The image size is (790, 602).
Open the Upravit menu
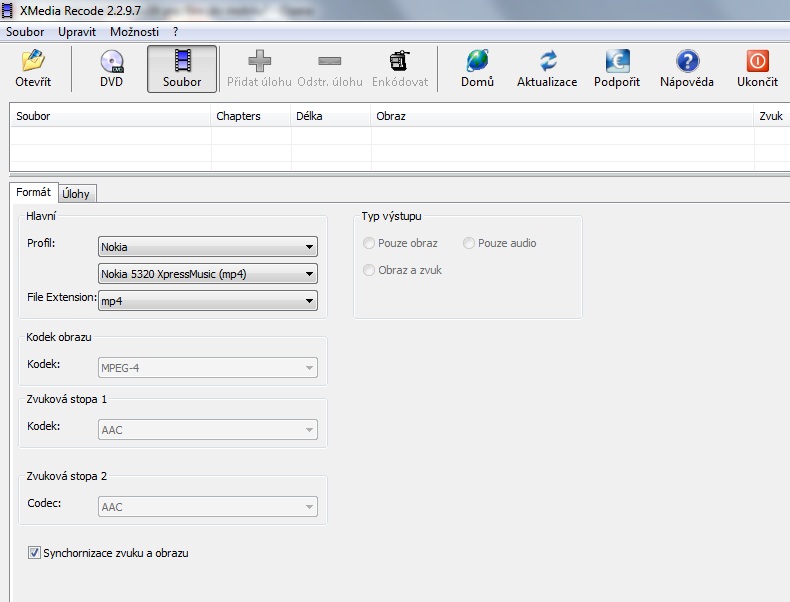click(x=77, y=32)
